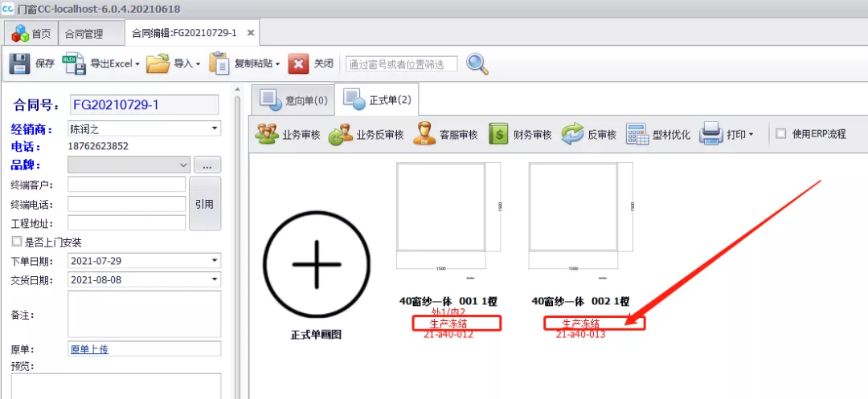Click the Profile Optimization (型材优化) calculator icon

coord(637,134)
